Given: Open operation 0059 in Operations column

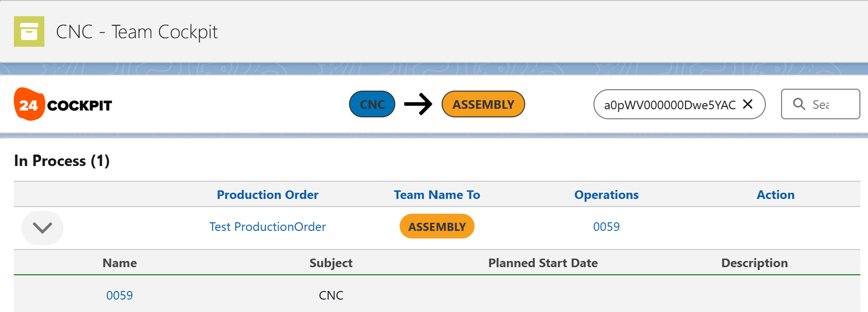Looking at the screenshot, I should pos(606,227).
